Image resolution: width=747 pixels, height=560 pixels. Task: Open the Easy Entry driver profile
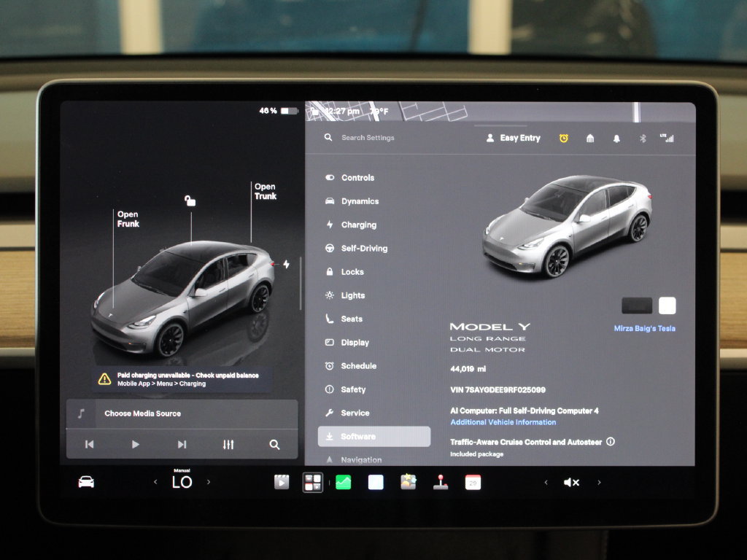coord(513,138)
